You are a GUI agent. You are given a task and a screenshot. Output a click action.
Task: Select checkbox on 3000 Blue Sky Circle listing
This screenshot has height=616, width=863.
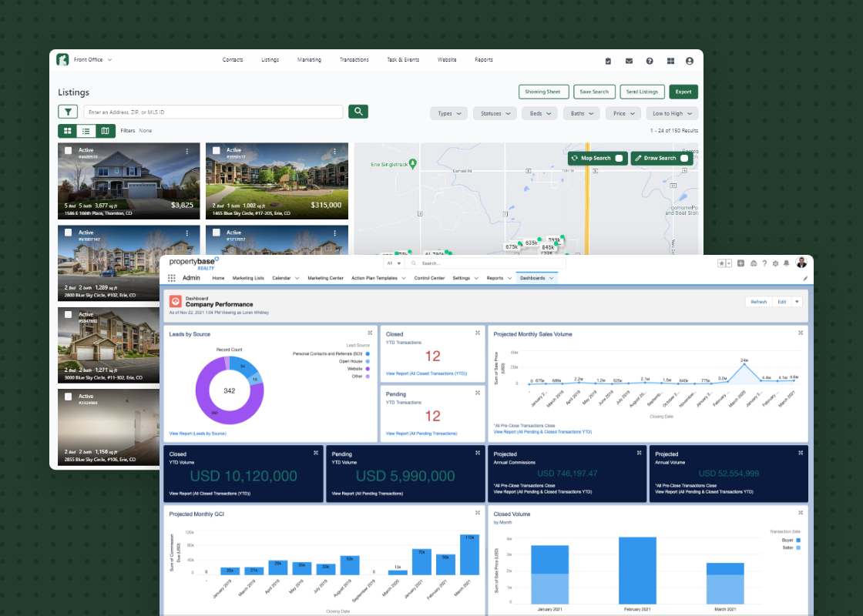coord(69,315)
